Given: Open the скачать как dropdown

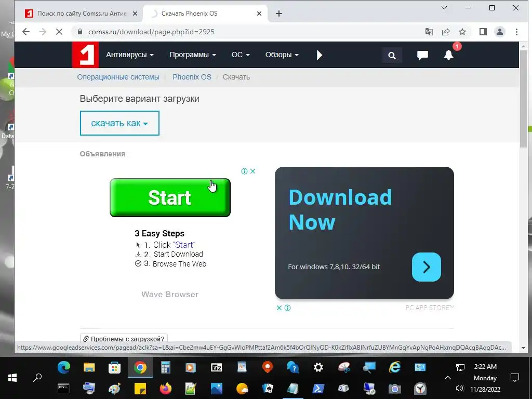Looking at the screenshot, I should [x=119, y=123].
